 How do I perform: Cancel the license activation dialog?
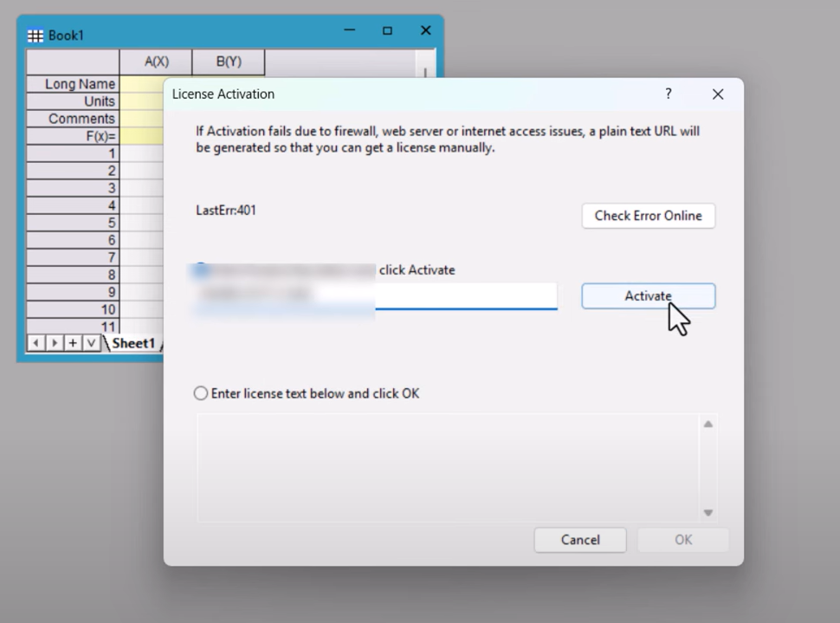[x=579, y=540]
